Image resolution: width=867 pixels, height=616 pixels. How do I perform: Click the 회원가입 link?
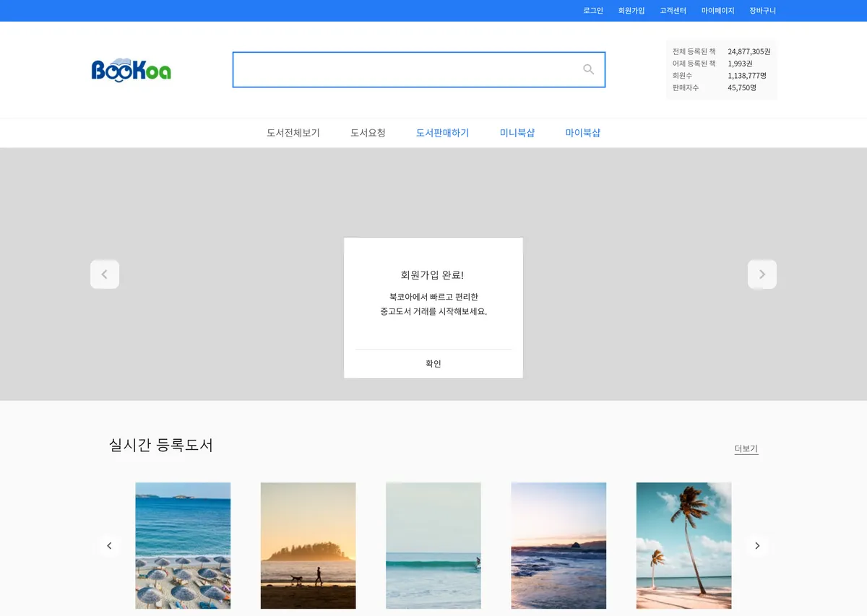631,10
